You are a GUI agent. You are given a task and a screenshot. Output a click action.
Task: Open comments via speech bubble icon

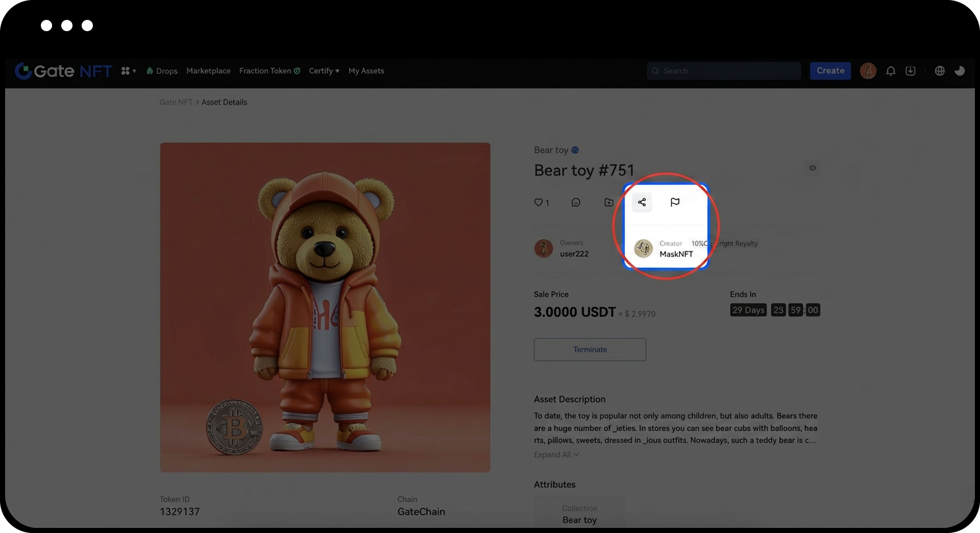576,203
